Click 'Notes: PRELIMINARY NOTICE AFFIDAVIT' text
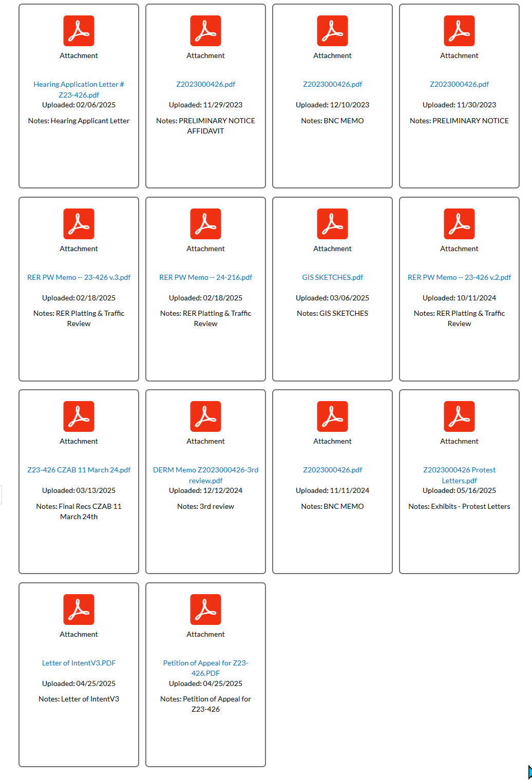The width and height of the screenshot is (532, 780). coord(205,126)
